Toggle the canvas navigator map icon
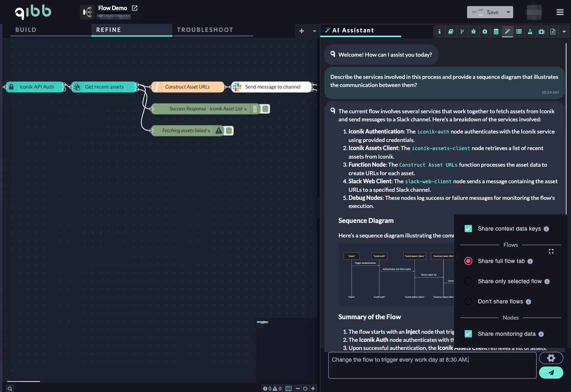571x392 pixels. click(288, 388)
